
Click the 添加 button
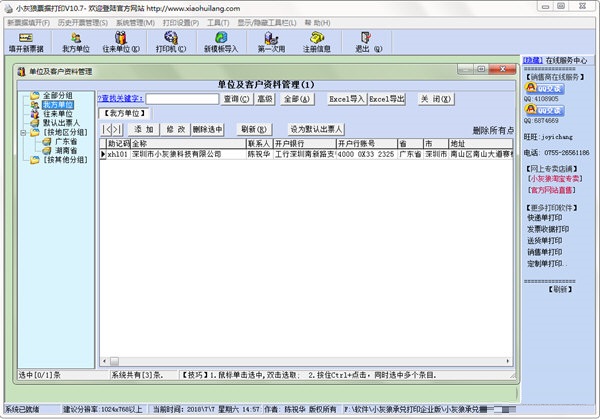pos(143,129)
